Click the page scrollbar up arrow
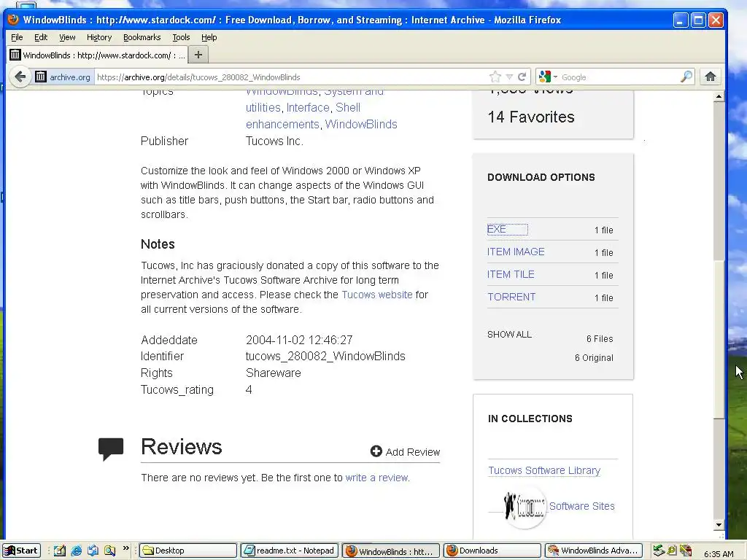Viewport: 747px width, 560px height. [719, 97]
